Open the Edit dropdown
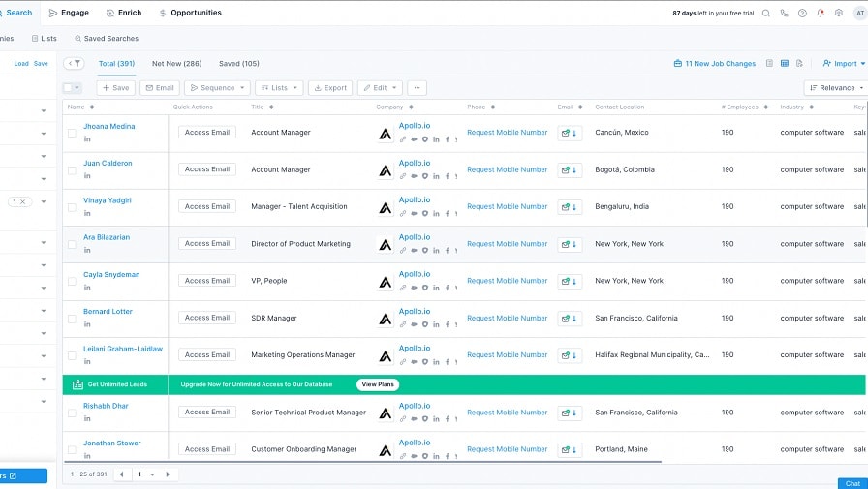 coord(380,88)
